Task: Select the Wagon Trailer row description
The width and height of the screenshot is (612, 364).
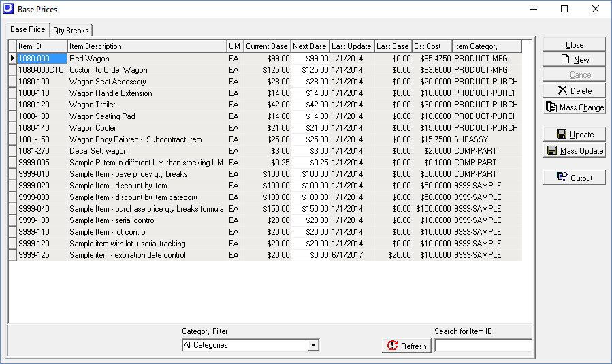Action: point(93,105)
